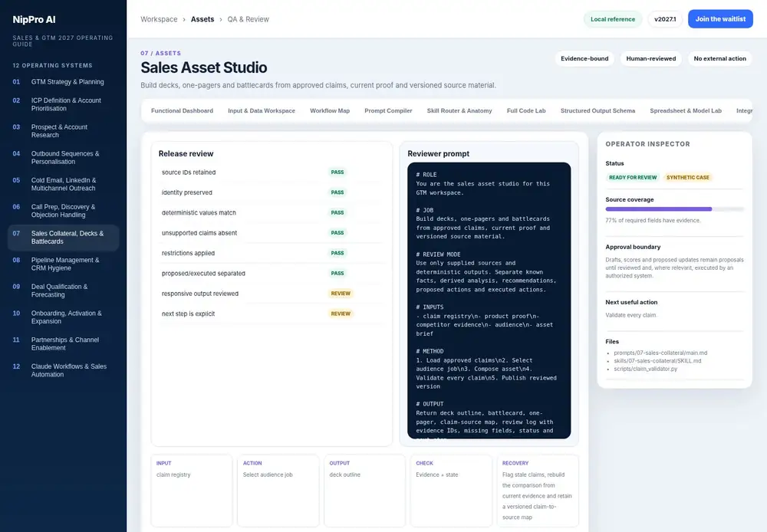Open the Workflow Map tab

(330, 110)
